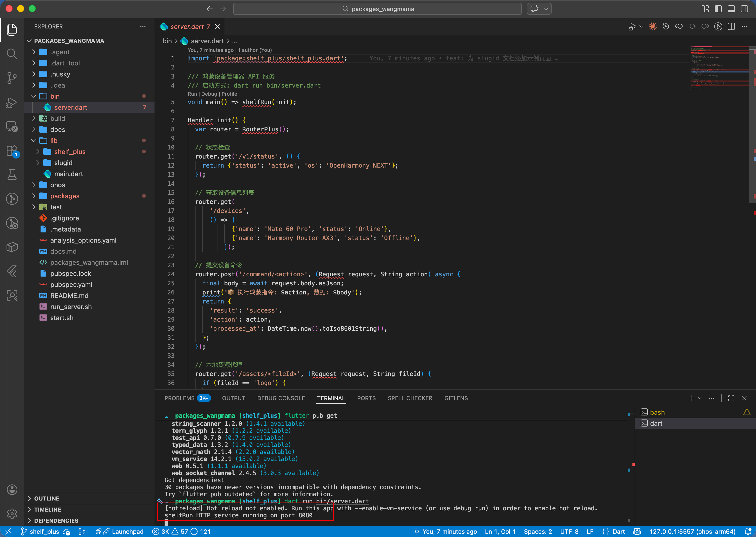Switch to the DEBUG CONSOLE tab

point(281,398)
